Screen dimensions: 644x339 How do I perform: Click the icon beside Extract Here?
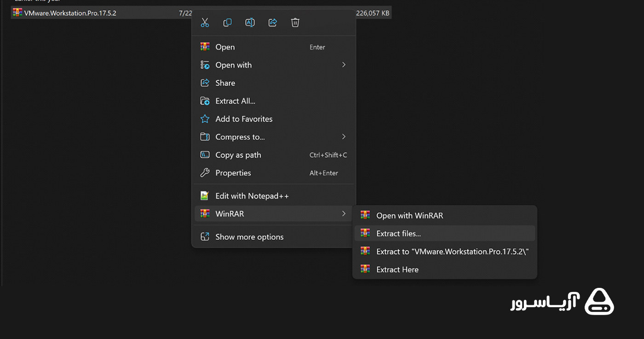click(365, 269)
